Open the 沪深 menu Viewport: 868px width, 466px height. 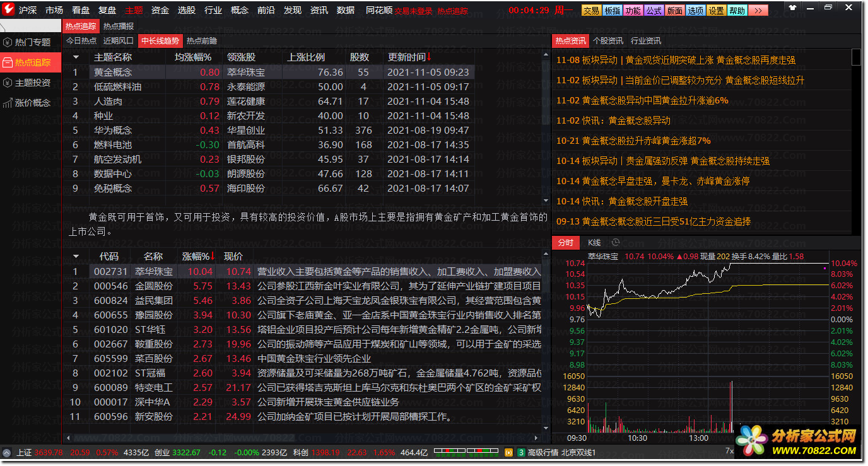click(27, 10)
